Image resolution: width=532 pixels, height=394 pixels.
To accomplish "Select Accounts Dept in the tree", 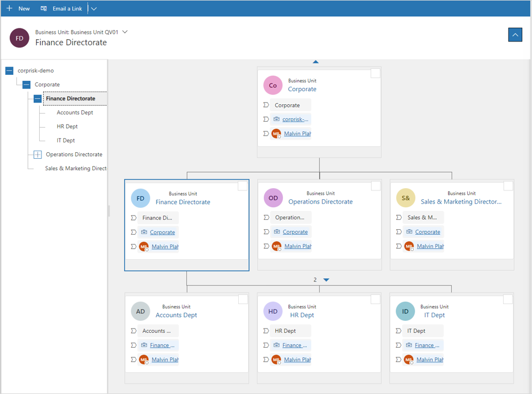I will click(75, 112).
